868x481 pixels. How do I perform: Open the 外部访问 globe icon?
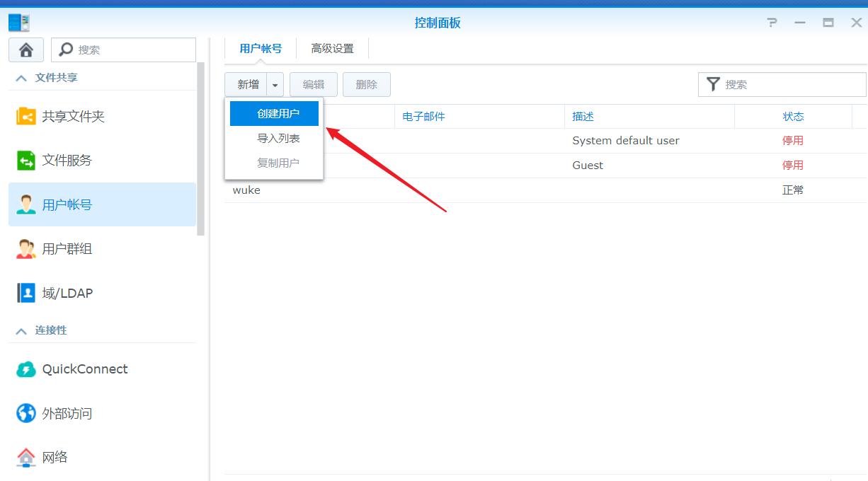[x=25, y=413]
